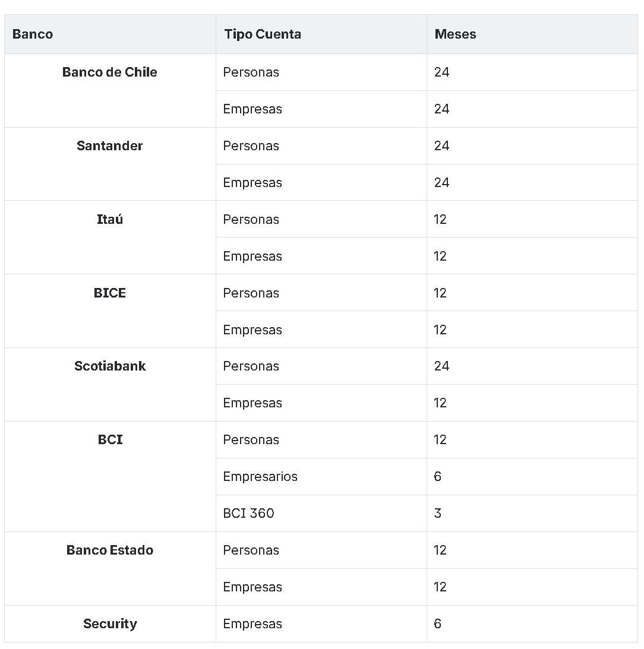Click the Scotiabank row label
The height and width of the screenshot is (649, 644).
(110, 366)
